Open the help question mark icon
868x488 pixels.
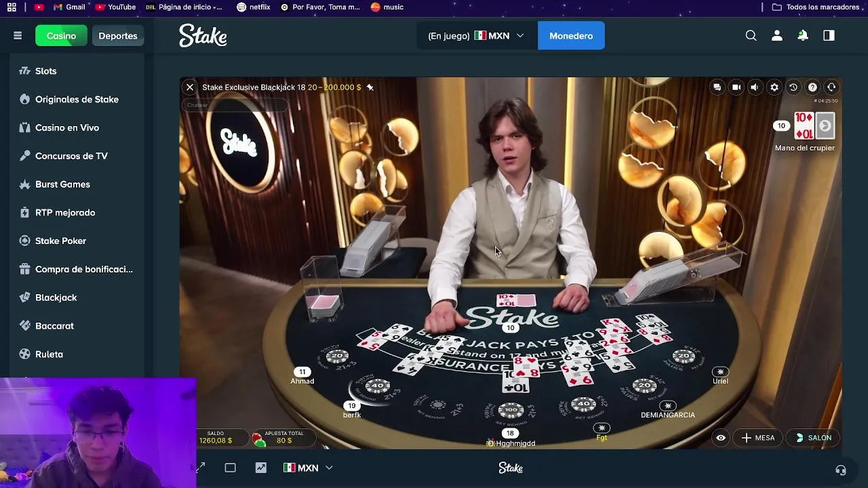(812, 87)
